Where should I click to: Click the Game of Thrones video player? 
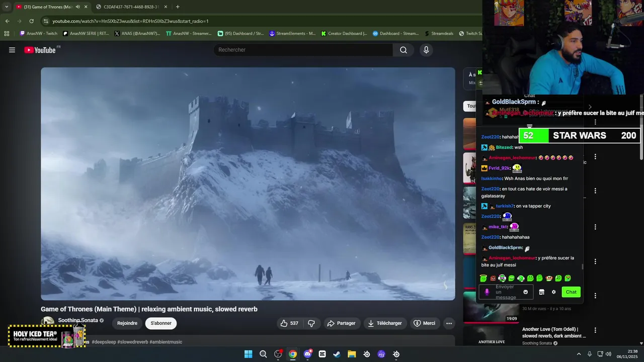pos(248,184)
